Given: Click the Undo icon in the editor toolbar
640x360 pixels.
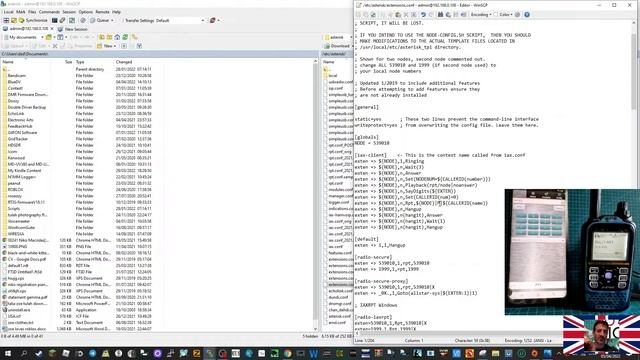Looking at the screenshot, I should pyautogui.click(x=423, y=15).
